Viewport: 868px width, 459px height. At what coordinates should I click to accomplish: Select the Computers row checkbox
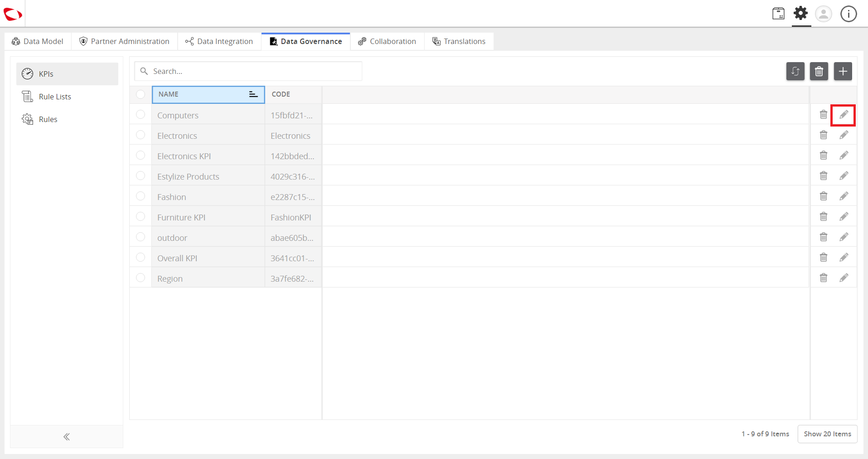tap(141, 114)
